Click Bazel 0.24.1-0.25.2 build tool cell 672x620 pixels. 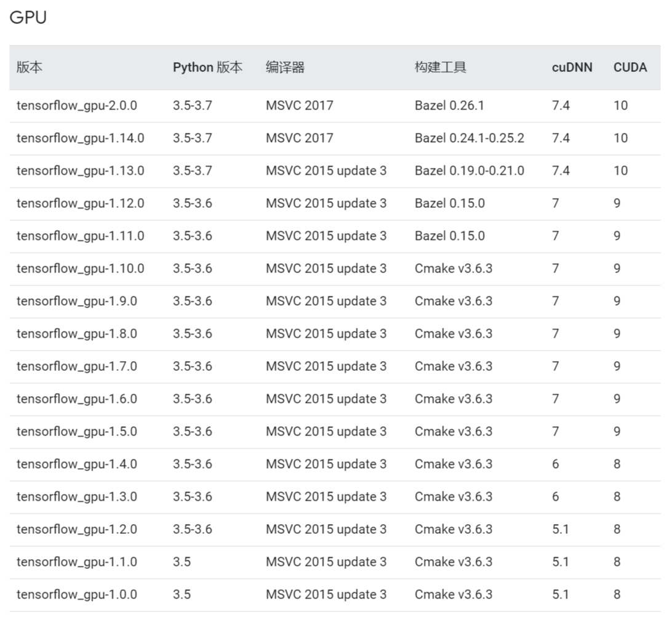point(470,138)
